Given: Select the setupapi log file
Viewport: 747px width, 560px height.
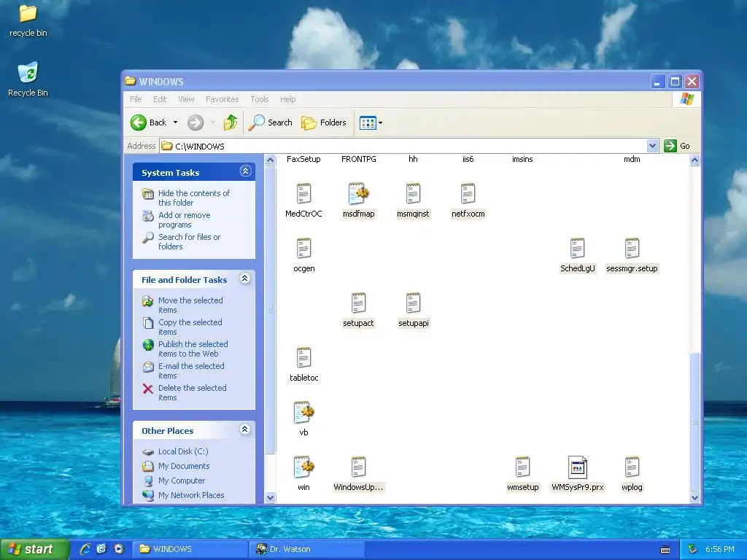Looking at the screenshot, I should (413, 303).
